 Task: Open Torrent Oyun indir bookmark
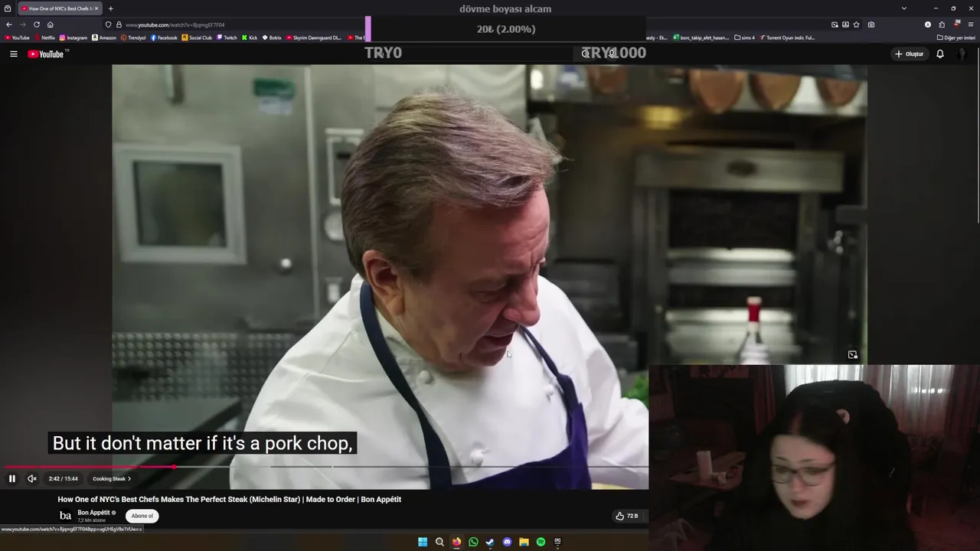(x=787, y=37)
